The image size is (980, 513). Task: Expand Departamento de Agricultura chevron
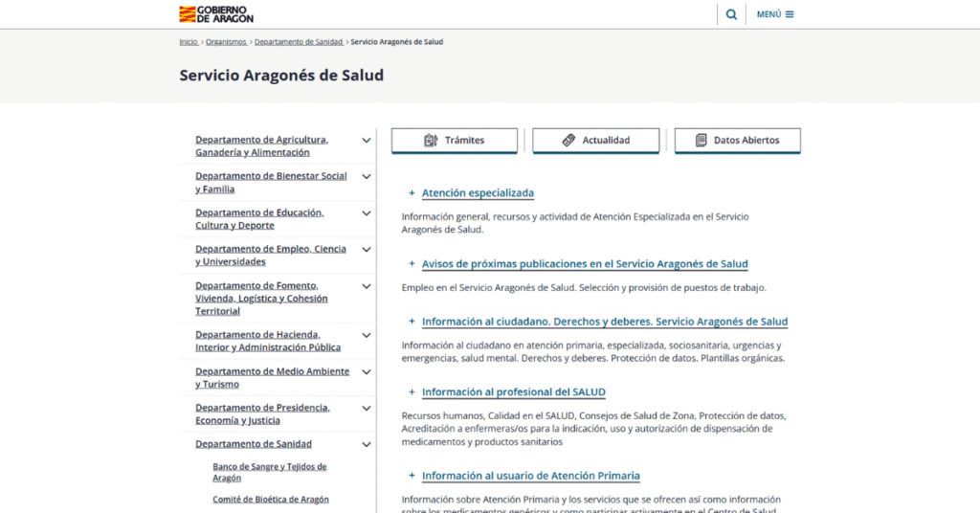pos(367,141)
